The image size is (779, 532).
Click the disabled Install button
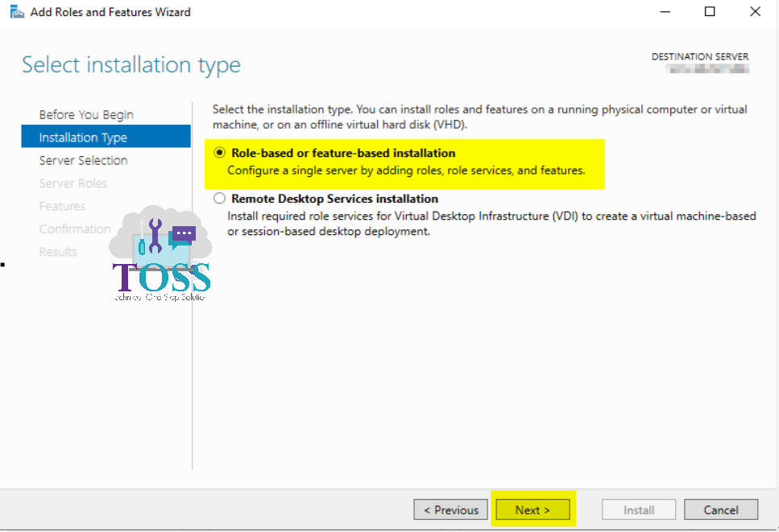638,509
